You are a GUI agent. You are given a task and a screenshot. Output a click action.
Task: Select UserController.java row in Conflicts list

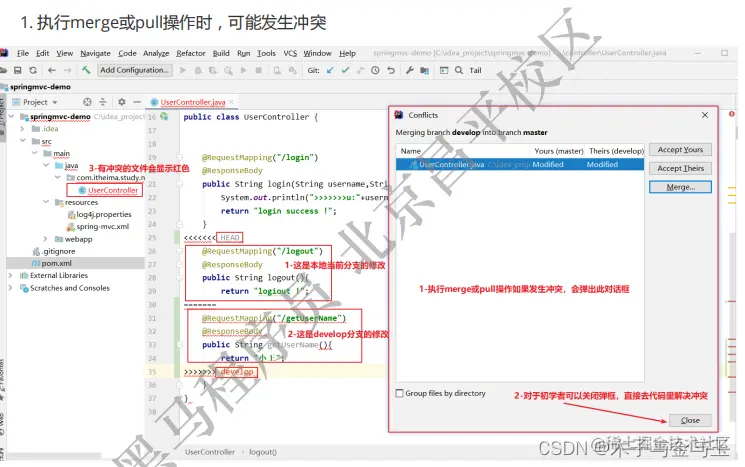520,164
